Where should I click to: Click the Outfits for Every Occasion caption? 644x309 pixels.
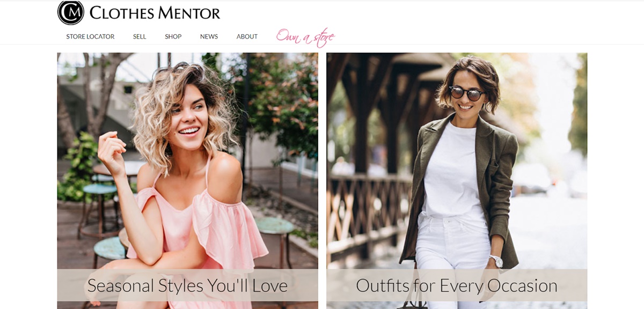[x=457, y=285]
